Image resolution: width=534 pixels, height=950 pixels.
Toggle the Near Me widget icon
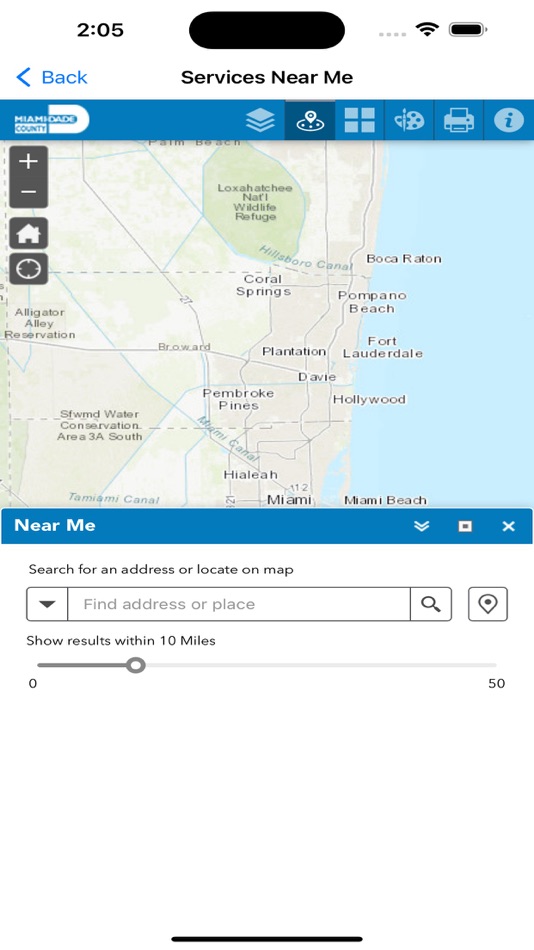tap(310, 120)
